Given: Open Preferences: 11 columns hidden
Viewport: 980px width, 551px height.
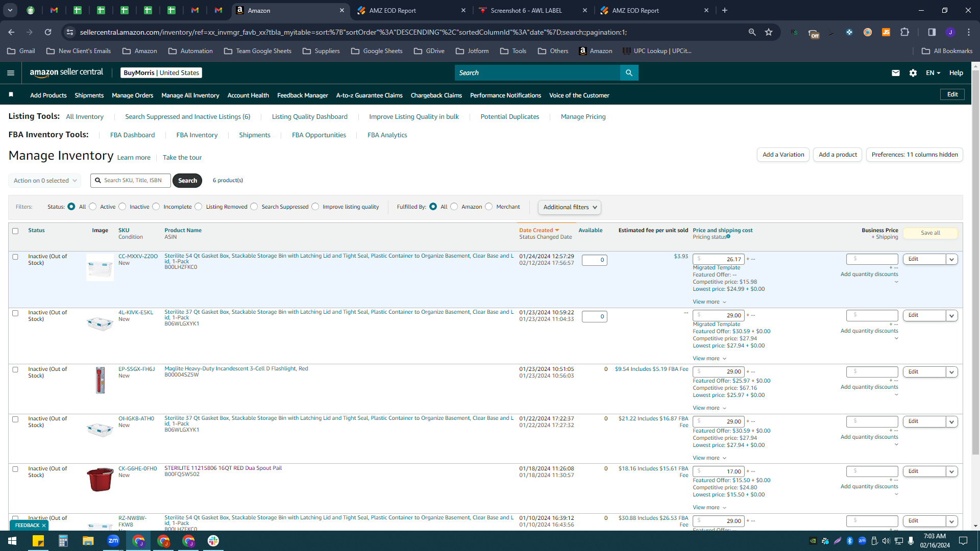Looking at the screenshot, I should click(x=914, y=155).
